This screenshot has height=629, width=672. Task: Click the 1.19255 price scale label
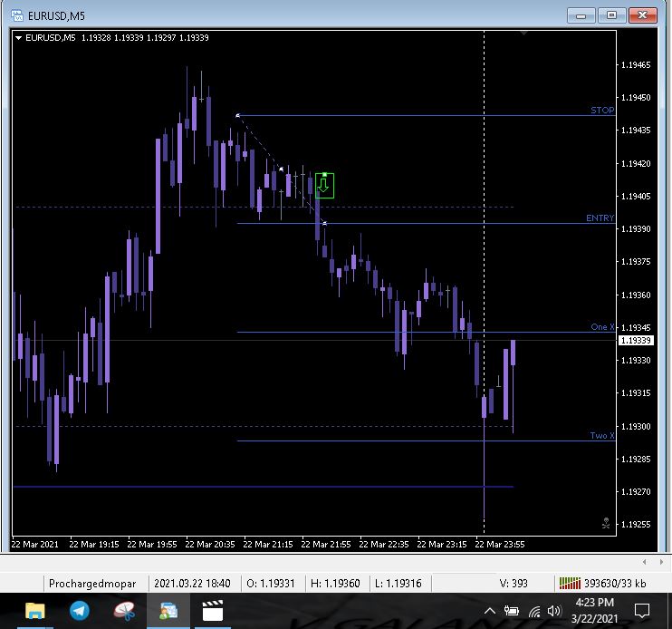click(636, 524)
